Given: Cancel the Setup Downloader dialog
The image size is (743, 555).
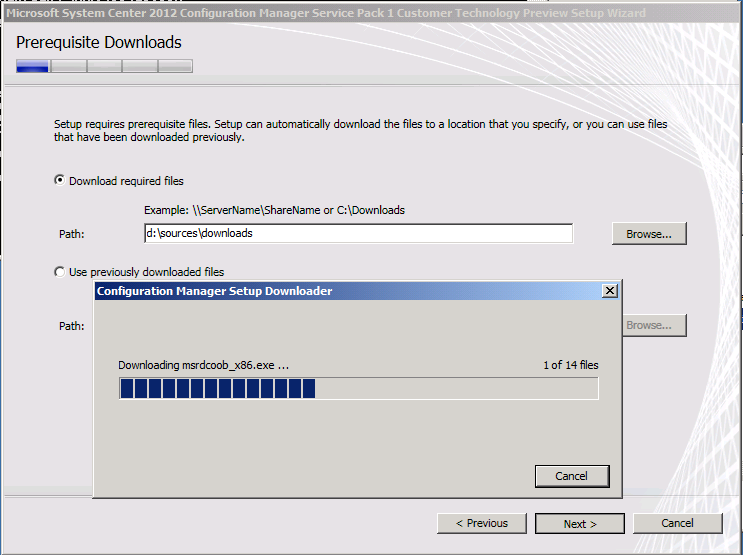Looking at the screenshot, I should coord(572,476).
